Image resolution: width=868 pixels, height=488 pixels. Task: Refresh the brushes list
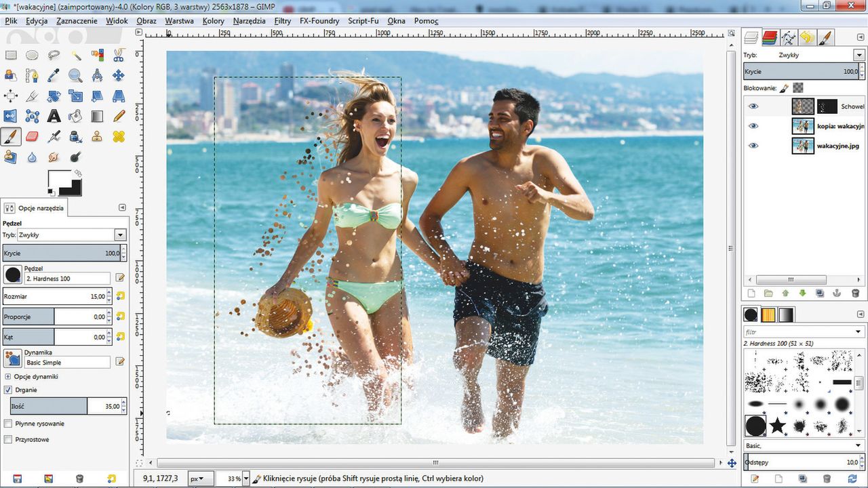[x=852, y=479]
